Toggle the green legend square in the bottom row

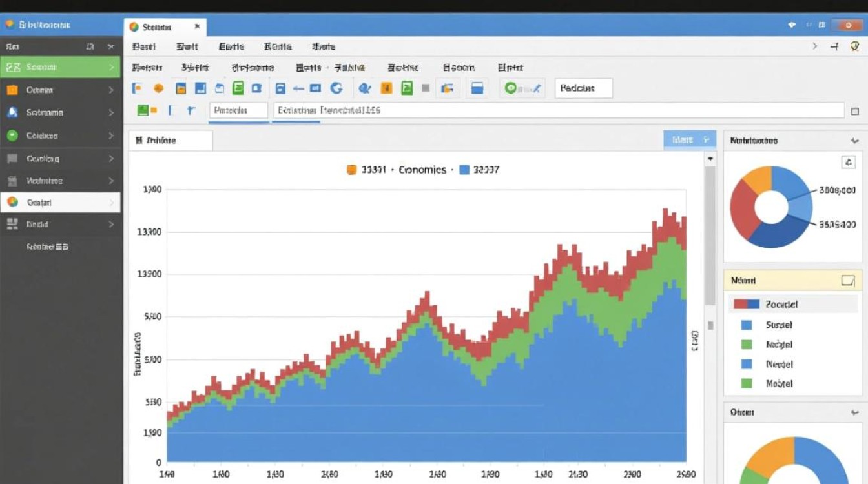coord(747,383)
